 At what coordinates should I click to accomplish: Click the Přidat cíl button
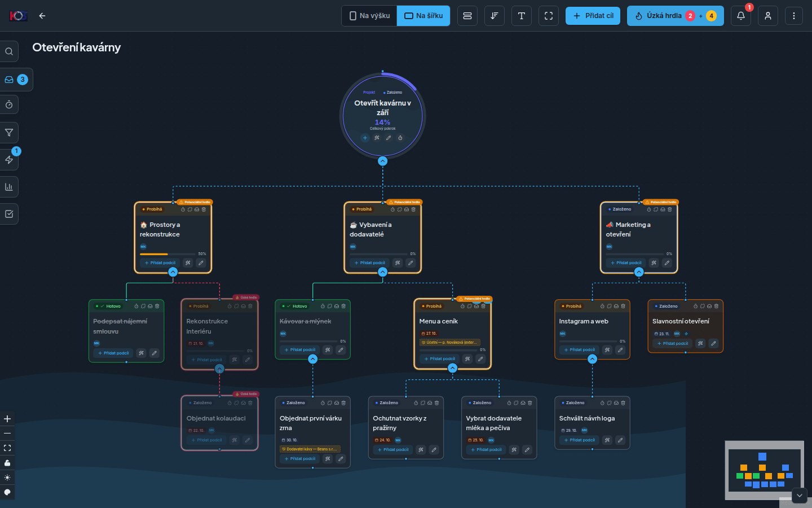[593, 16]
